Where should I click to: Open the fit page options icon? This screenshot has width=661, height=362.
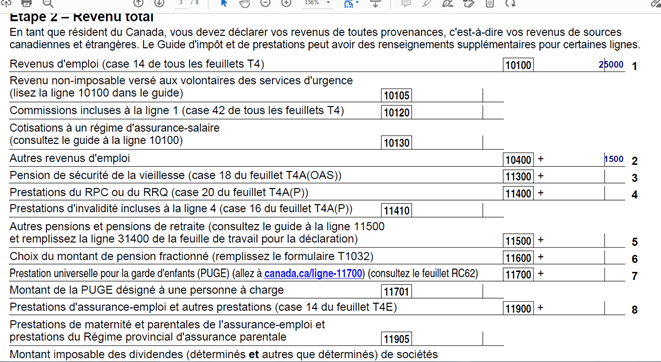click(x=351, y=3)
